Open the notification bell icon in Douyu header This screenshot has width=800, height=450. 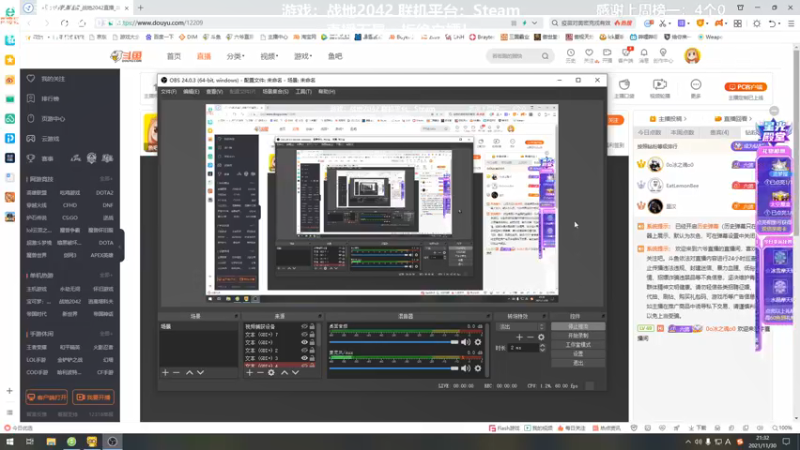[644, 55]
